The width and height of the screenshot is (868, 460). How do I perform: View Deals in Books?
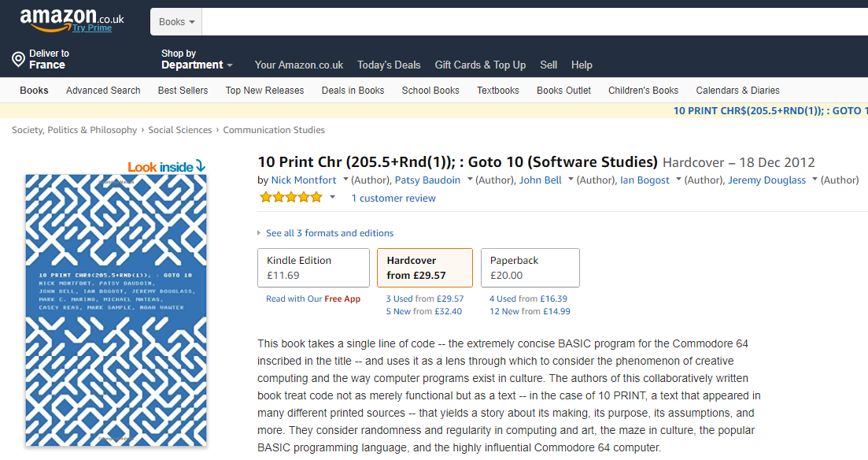353,91
